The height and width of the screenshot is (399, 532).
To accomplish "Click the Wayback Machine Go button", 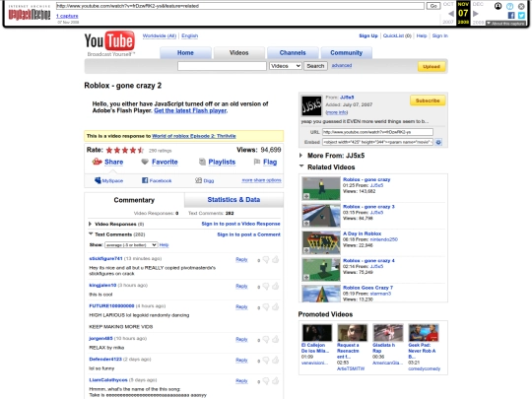I will point(433,6).
